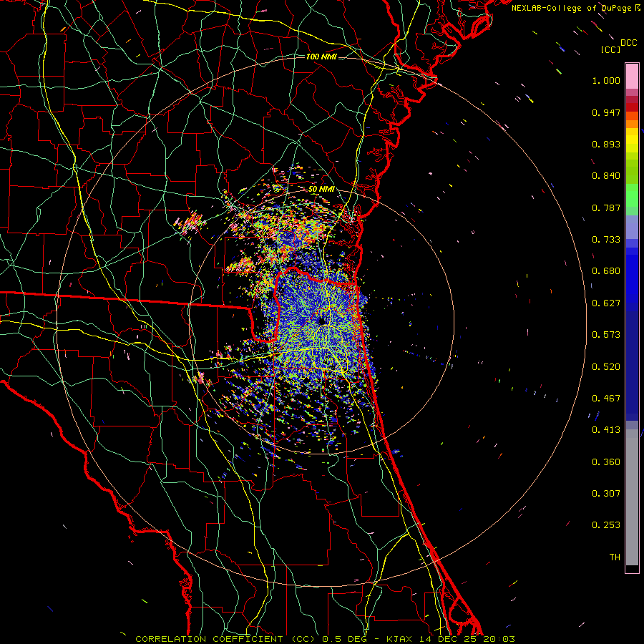The image size is (644, 644).
Task: Pick the lavender swatch near 0.733
Action: tap(632, 227)
